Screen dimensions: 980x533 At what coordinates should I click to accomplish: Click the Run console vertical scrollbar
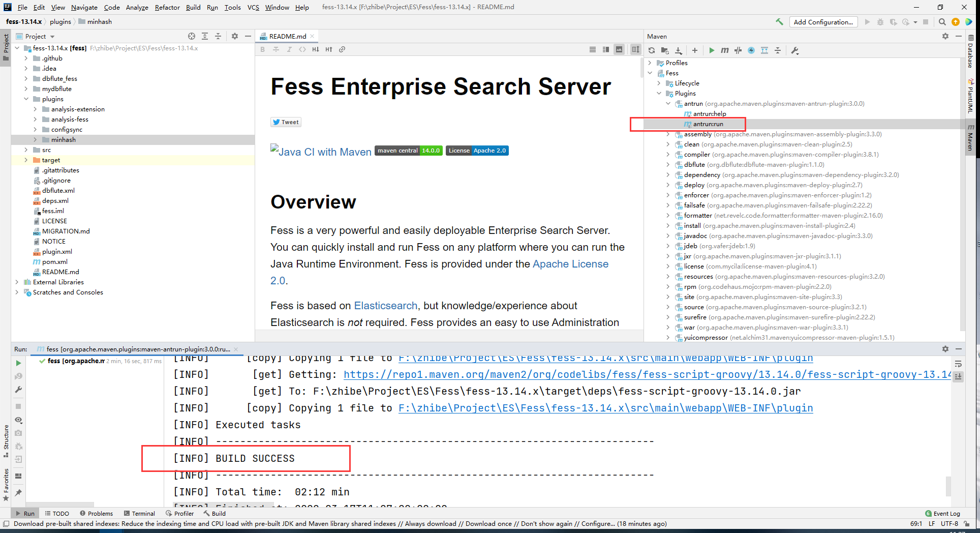pos(948,486)
